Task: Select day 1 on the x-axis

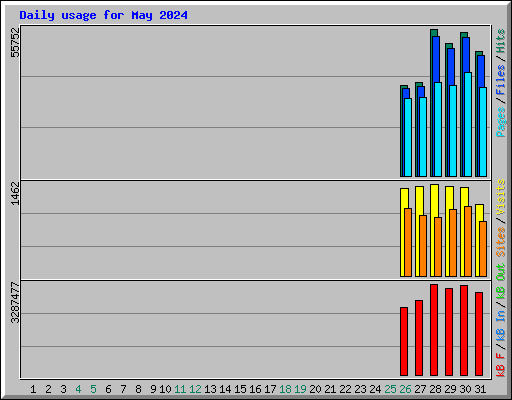Action: point(33,389)
